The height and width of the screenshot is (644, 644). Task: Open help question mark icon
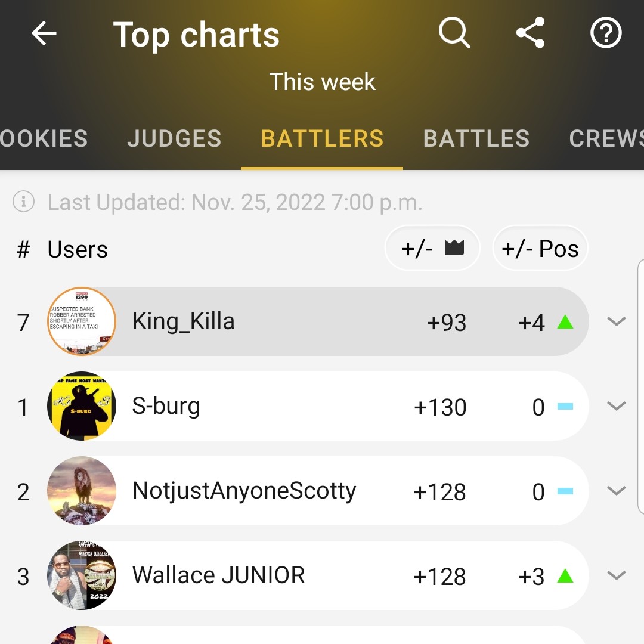[x=606, y=32]
